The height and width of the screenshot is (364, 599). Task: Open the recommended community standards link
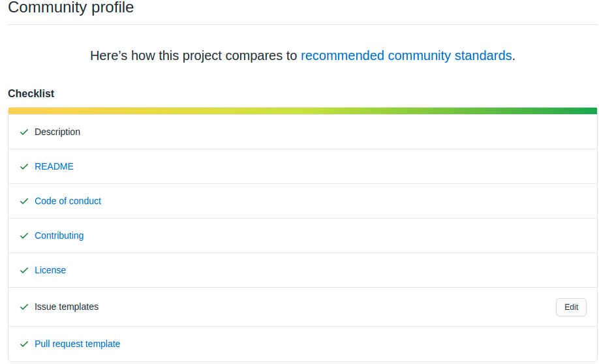[406, 55]
